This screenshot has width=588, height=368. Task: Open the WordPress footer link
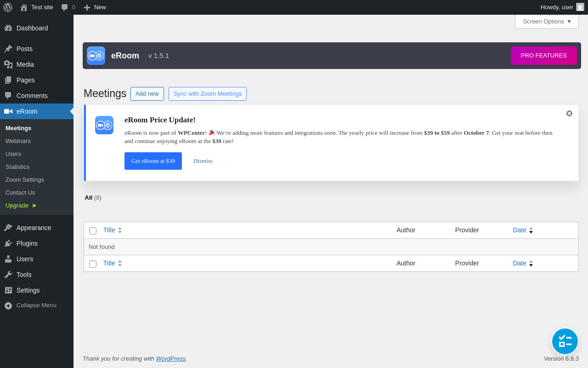pyautogui.click(x=171, y=358)
